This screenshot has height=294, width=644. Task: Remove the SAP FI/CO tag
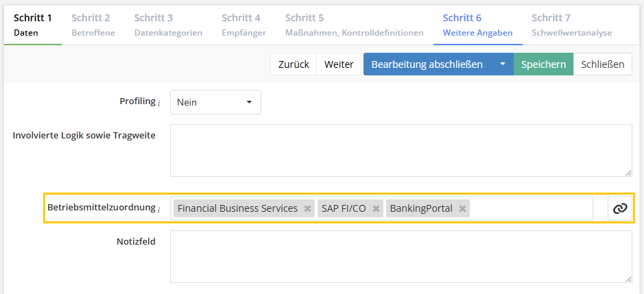click(x=377, y=209)
